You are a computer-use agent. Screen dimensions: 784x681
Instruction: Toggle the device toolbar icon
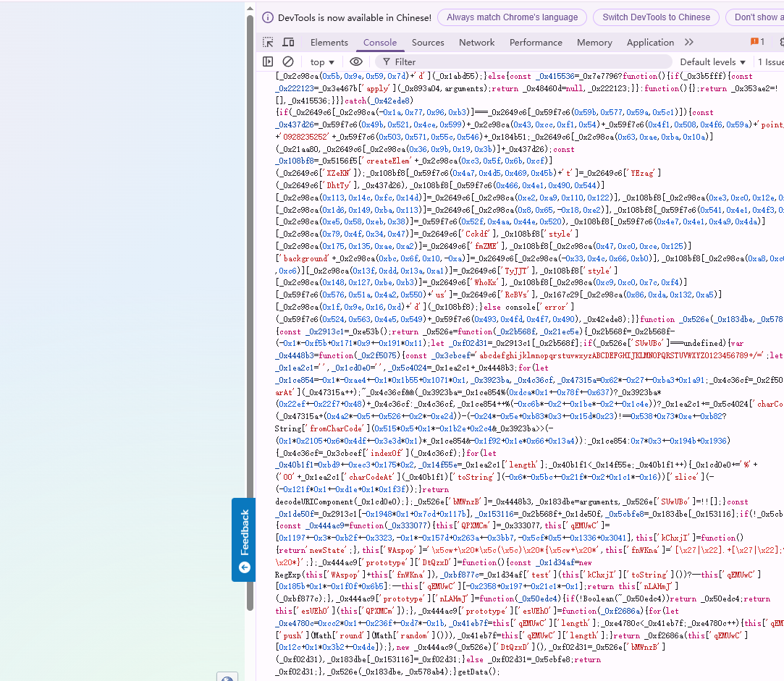(x=289, y=42)
